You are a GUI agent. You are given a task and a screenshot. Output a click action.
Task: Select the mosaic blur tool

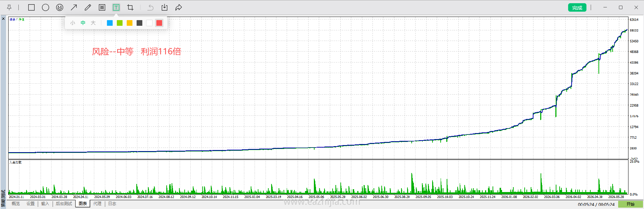coord(102,7)
